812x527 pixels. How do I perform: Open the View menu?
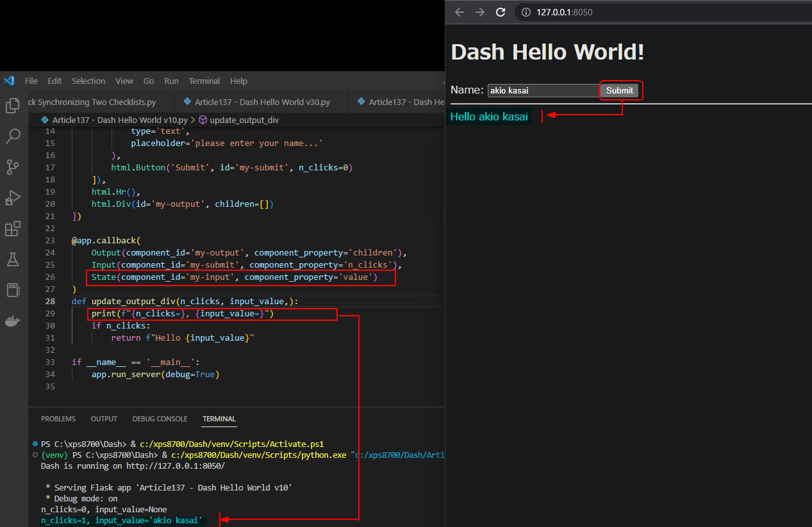tap(124, 81)
